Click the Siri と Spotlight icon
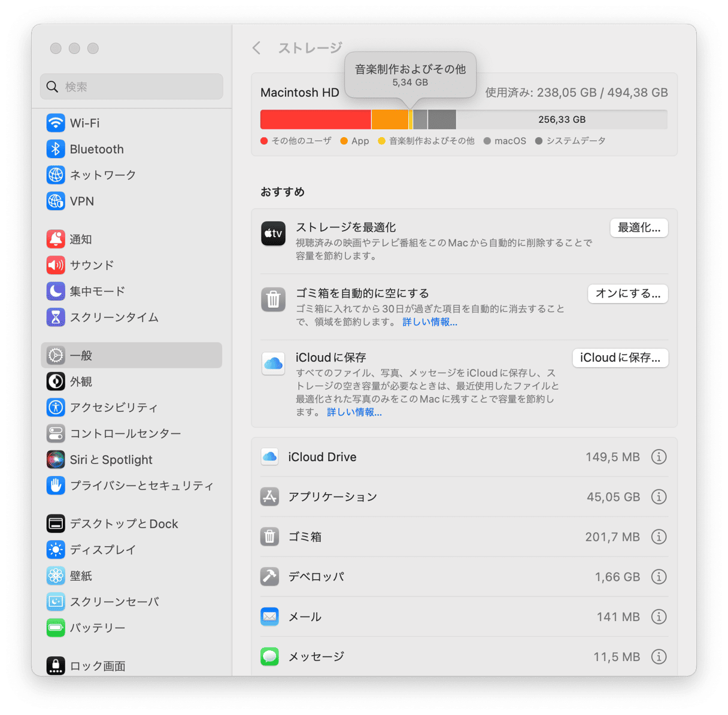The width and height of the screenshot is (728, 715). point(56,459)
